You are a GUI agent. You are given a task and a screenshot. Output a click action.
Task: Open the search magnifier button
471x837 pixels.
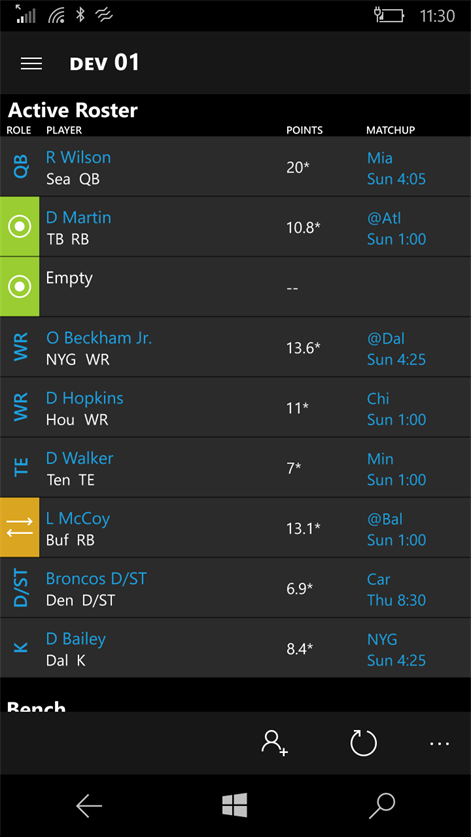point(382,806)
